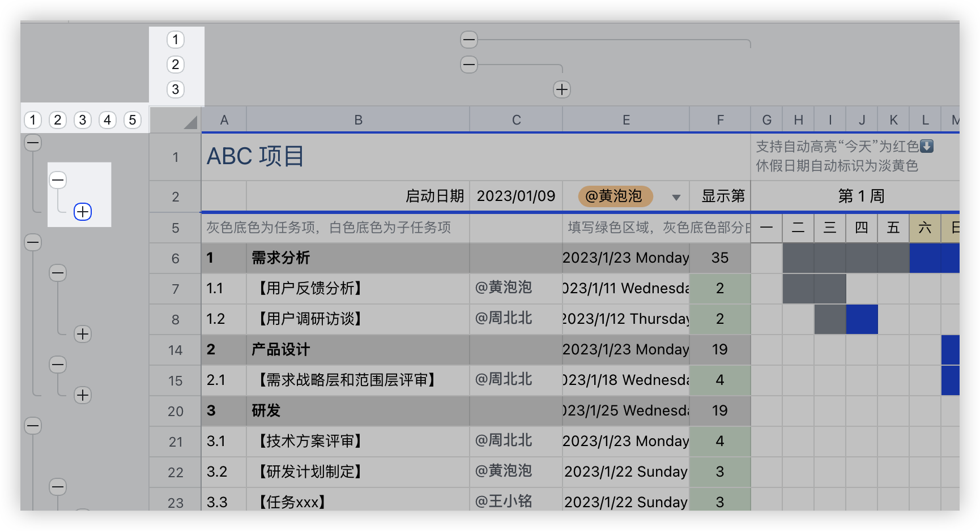The height and width of the screenshot is (531, 980).
Task: Click column outline level 2 button
Action: 176,65
